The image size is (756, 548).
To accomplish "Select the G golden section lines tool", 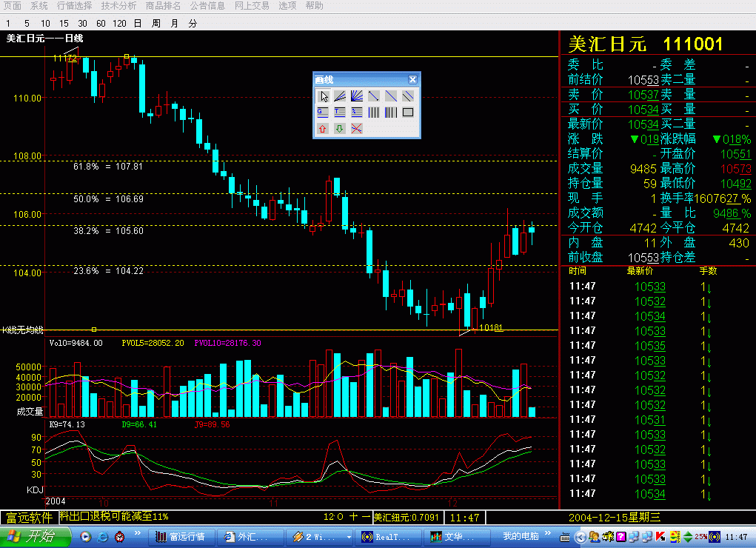I will [x=323, y=113].
